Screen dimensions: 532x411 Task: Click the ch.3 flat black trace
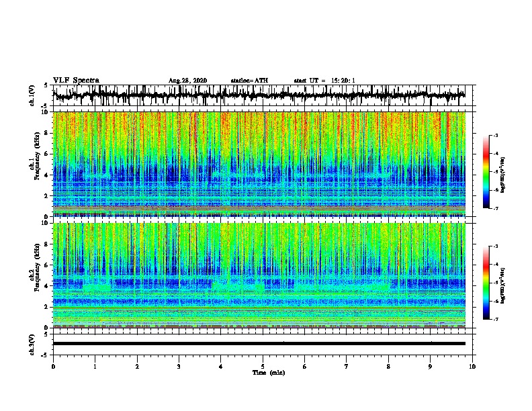259,344
